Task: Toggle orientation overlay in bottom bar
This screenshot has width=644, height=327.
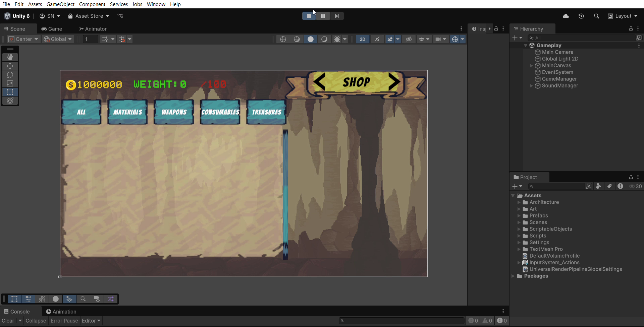Action: pyautogui.click(x=69, y=299)
